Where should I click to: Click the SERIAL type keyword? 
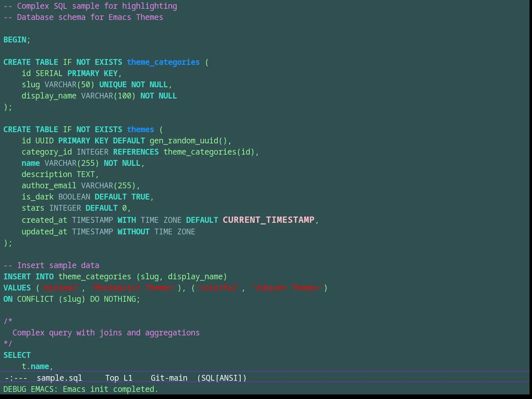pos(49,73)
